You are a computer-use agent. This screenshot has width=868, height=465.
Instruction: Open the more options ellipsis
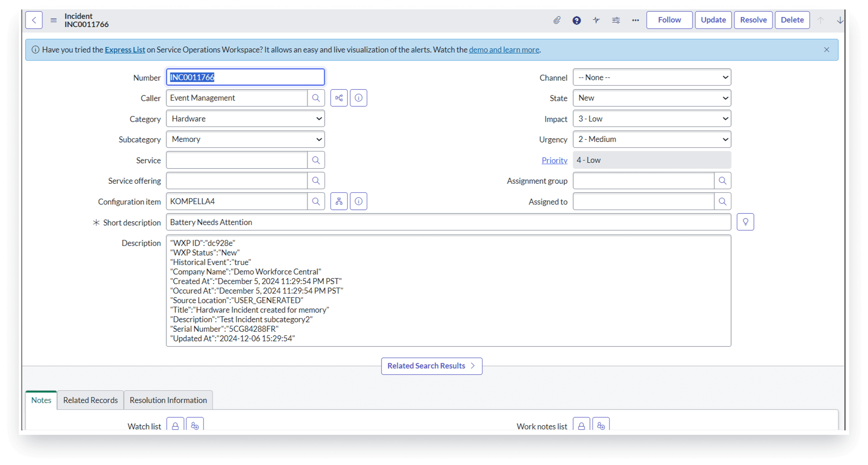635,20
